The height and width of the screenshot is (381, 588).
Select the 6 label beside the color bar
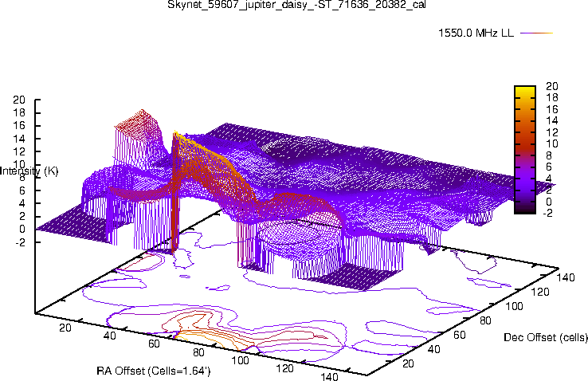tap(549, 167)
